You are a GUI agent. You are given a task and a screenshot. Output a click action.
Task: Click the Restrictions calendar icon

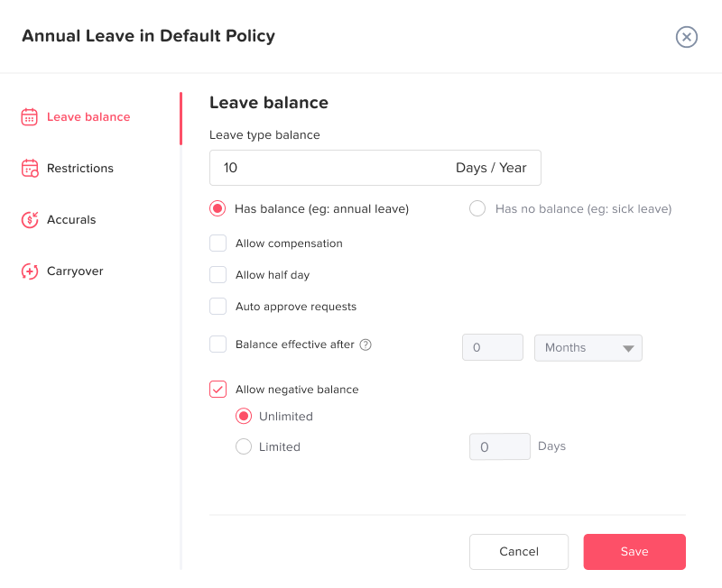click(x=29, y=169)
